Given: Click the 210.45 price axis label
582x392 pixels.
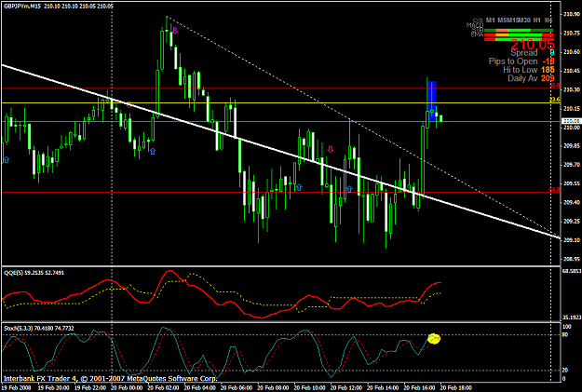Looking at the screenshot, I should coord(571,71).
